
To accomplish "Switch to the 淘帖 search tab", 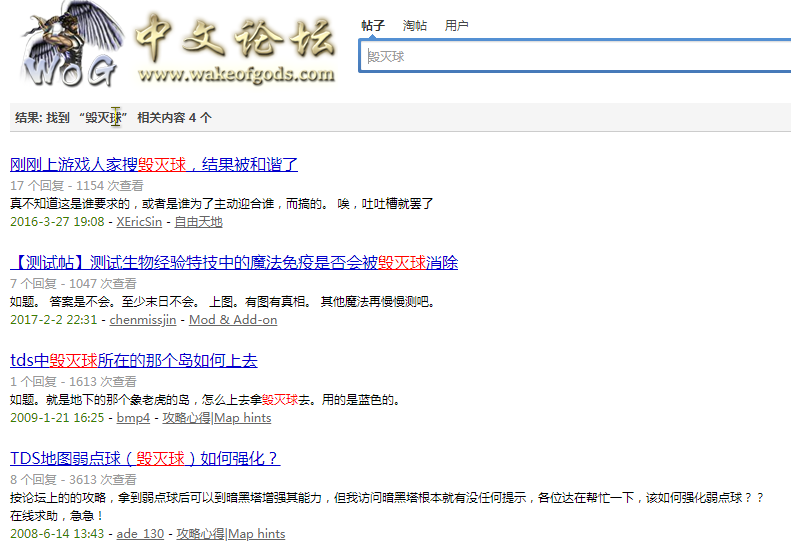I will tap(415, 25).
